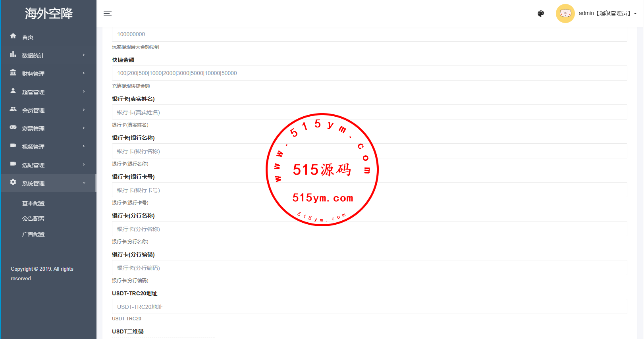Click the bar chart icon for 数据统计
The width and height of the screenshot is (644, 339).
coord(13,54)
